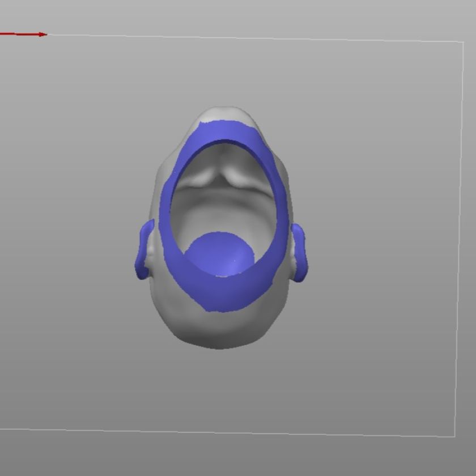Click the gray head surface below blue band

coord(221,329)
